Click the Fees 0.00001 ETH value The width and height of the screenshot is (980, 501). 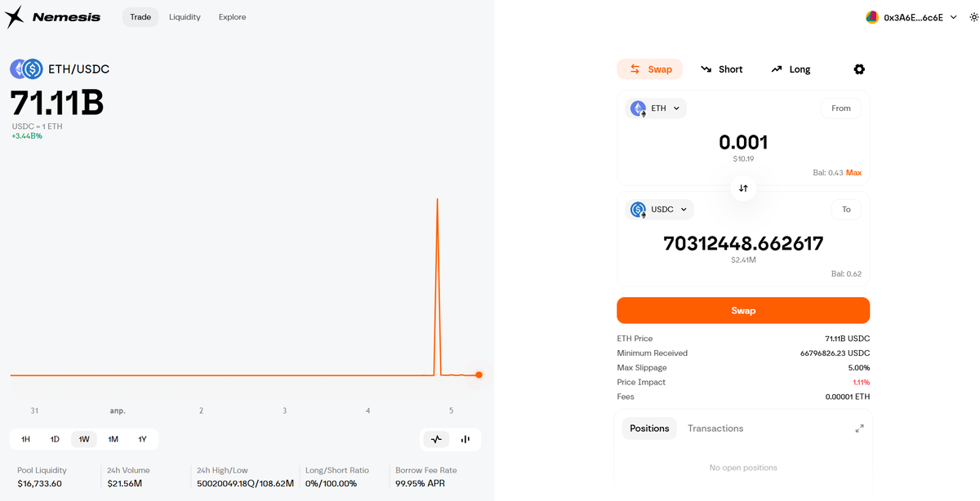(848, 397)
